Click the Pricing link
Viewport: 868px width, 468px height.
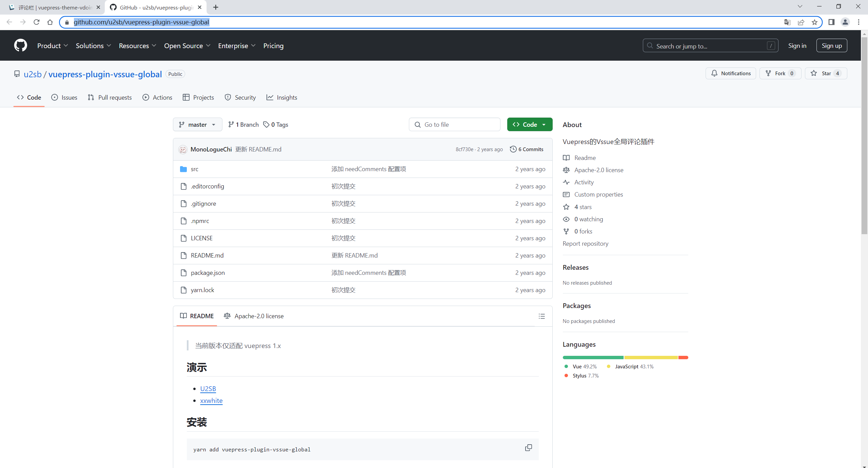[x=273, y=46]
